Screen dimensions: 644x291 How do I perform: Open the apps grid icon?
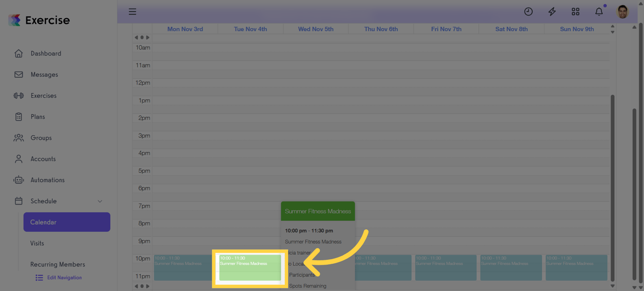coord(576,12)
